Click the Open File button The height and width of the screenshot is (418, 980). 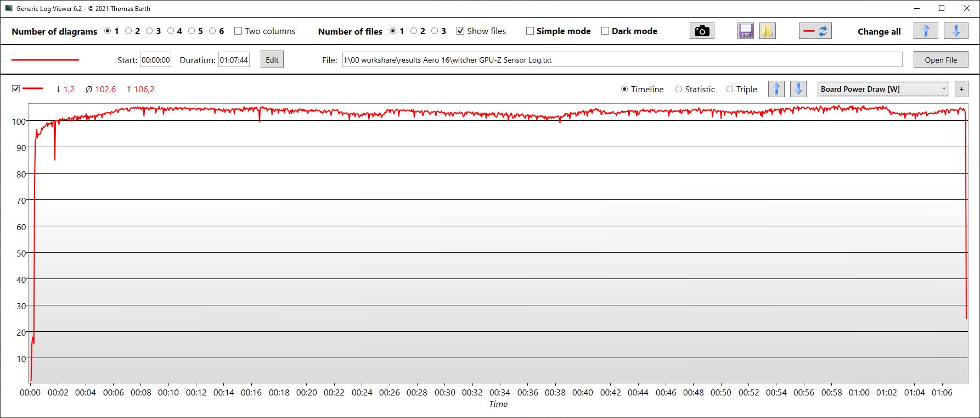pos(940,60)
